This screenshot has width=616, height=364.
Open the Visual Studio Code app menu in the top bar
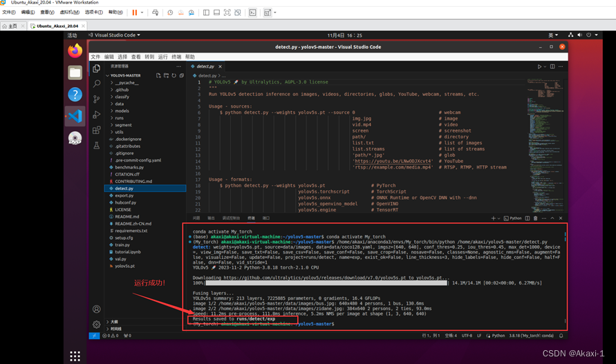pos(114,35)
